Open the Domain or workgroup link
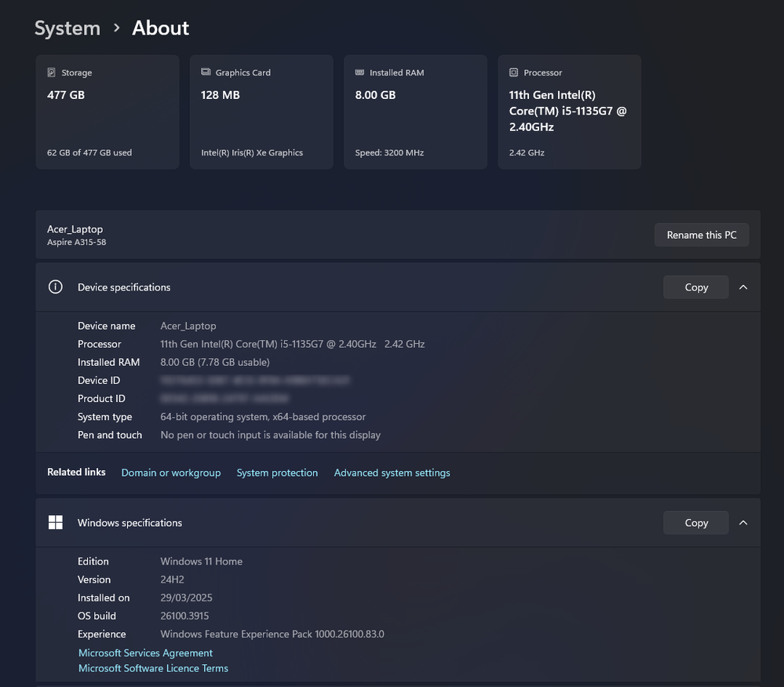784x687 pixels. (x=170, y=473)
